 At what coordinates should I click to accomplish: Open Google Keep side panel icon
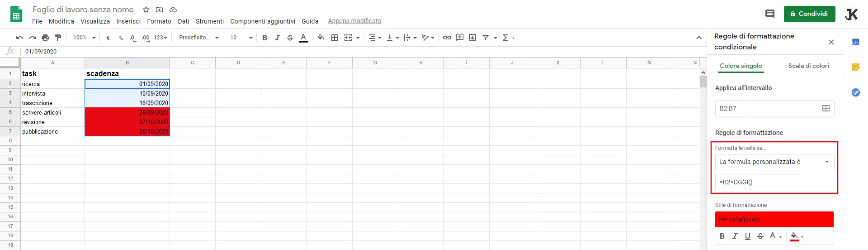click(x=855, y=67)
